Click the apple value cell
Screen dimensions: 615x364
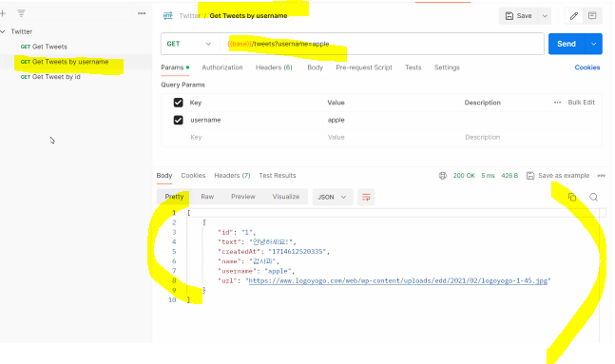pyautogui.click(x=392, y=120)
